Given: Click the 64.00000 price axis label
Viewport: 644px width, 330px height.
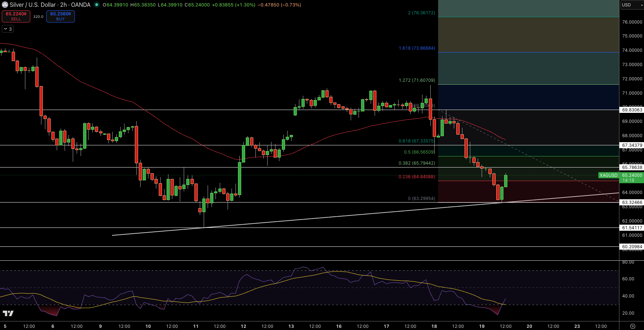Looking at the screenshot, I should (632, 192).
